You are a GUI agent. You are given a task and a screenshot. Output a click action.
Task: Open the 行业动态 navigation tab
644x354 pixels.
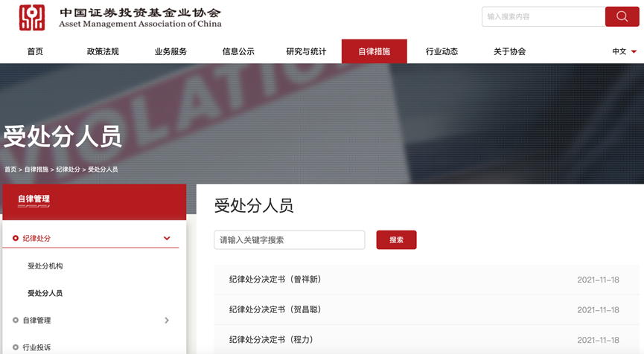(x=441, y=51)
